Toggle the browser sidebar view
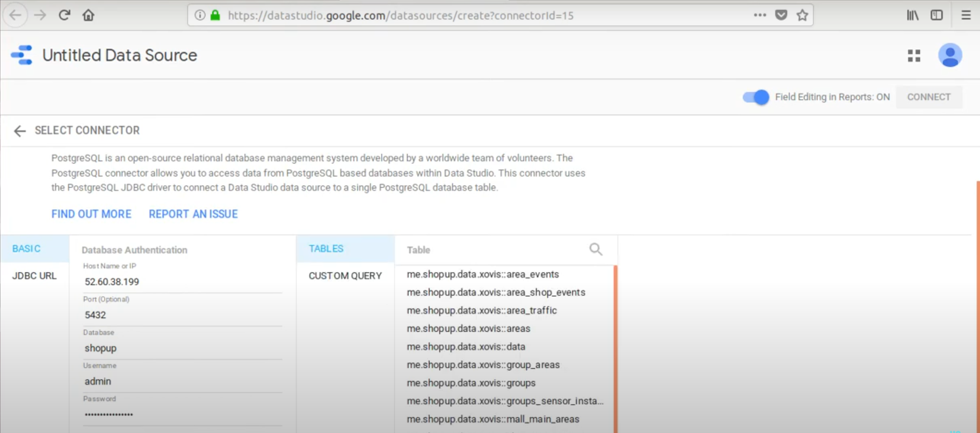Image resolution: width=980 pixels, height=433 pixels. [937, 15]
